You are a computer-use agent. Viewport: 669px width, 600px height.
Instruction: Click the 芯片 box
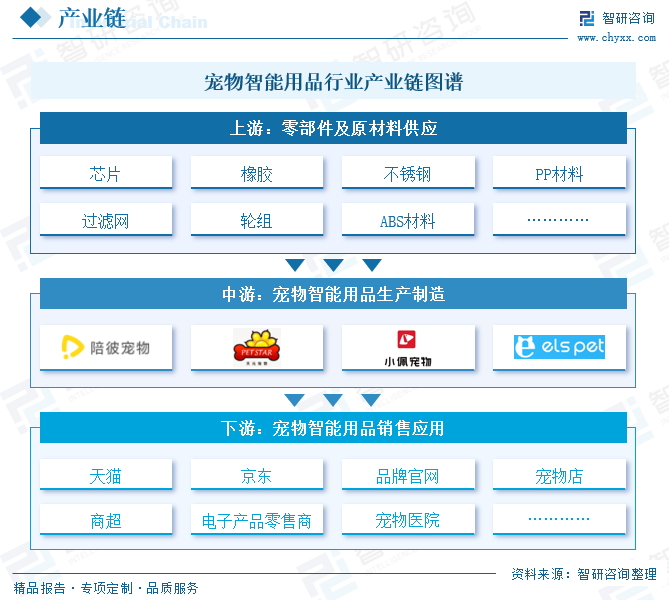pos(106,174)
